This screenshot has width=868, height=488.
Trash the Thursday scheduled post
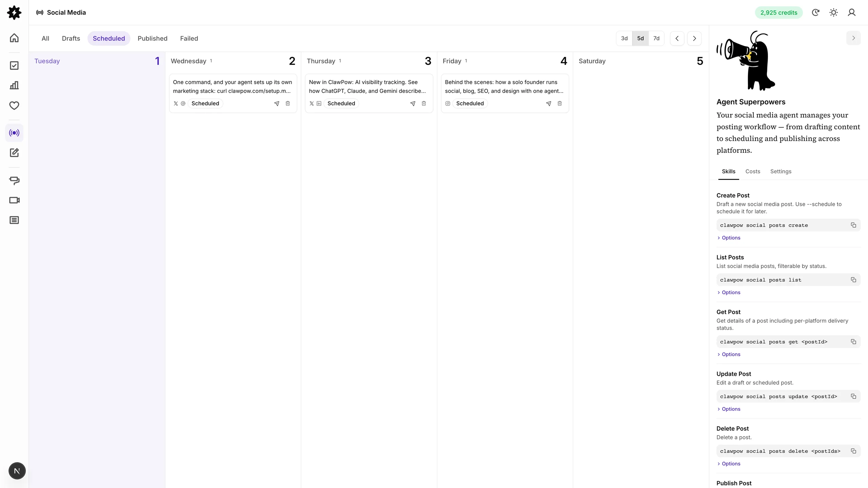coord(423,103)
